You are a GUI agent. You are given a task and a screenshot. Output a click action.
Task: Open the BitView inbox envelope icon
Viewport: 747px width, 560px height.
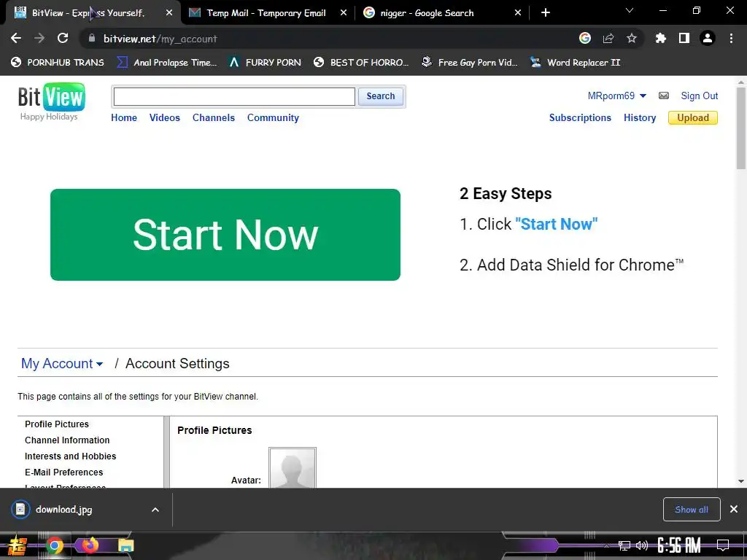point(664,96)
